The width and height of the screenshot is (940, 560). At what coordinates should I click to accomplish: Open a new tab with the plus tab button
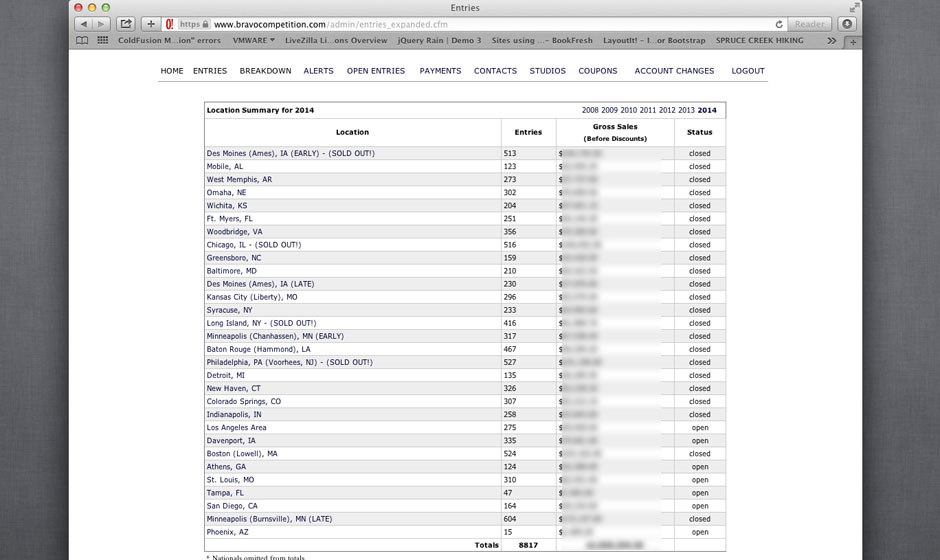(x=852, y=42)
